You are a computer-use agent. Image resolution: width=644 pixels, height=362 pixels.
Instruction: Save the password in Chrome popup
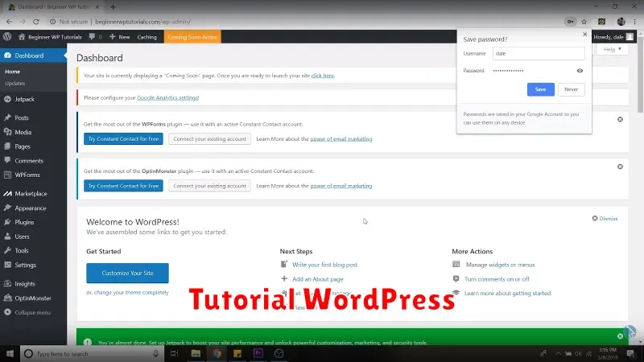[540, 89]
